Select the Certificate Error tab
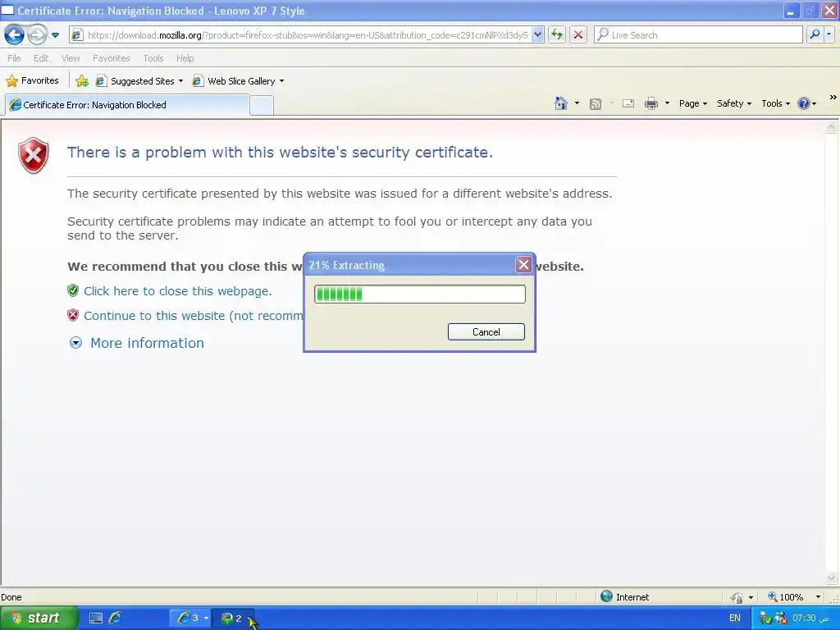The width and height of the screenshot is (840, 630). click(x=127, y=105)
